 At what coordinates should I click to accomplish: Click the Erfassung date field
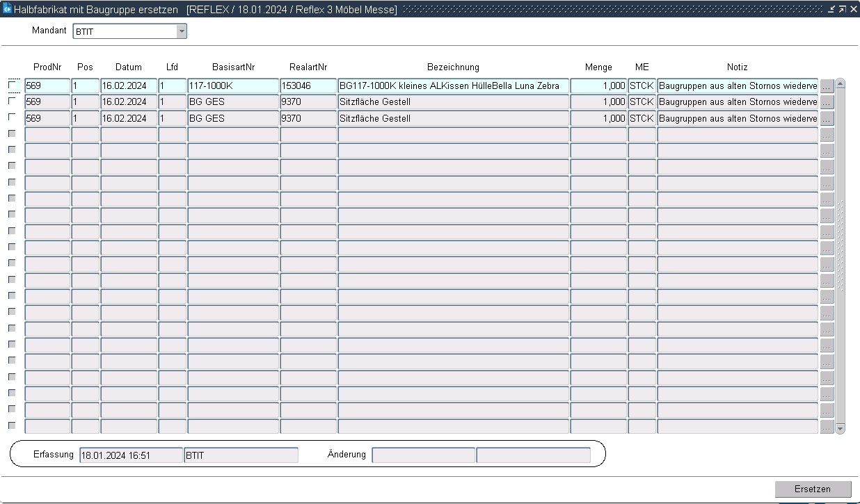131,456
